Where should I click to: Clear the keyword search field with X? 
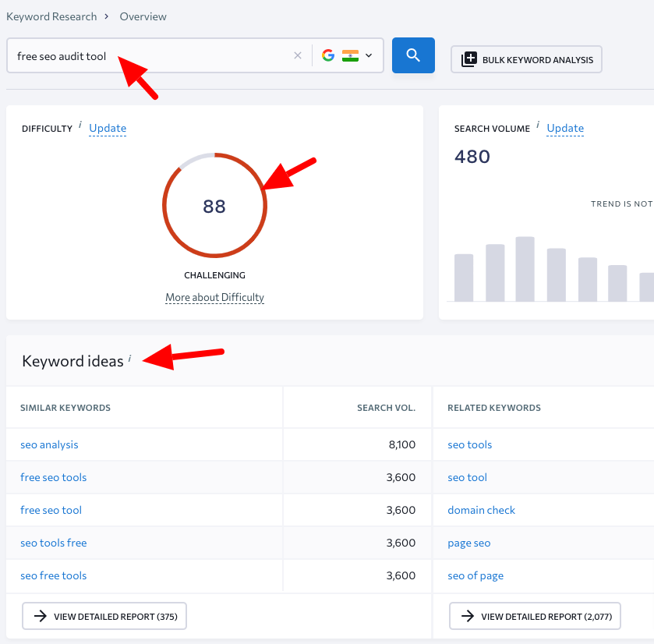click(298, 55)
